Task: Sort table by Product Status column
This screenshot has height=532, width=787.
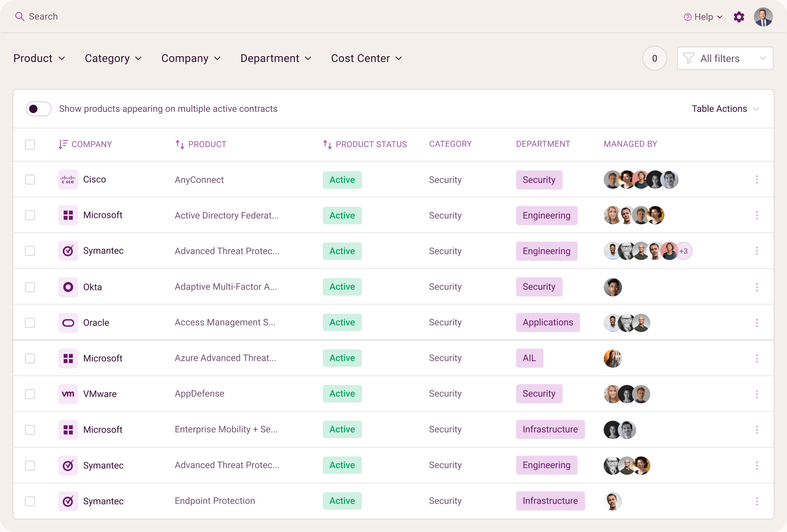Action: [365, 144]
